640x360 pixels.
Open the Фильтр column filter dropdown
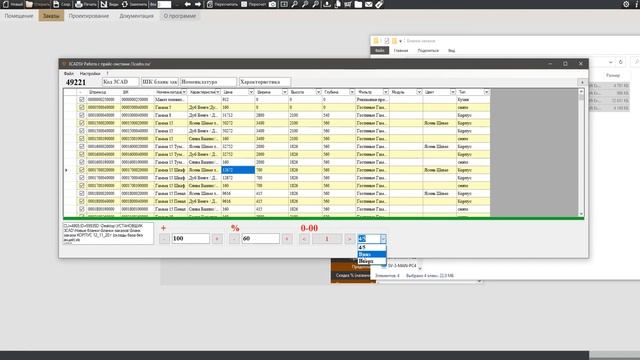385,92
